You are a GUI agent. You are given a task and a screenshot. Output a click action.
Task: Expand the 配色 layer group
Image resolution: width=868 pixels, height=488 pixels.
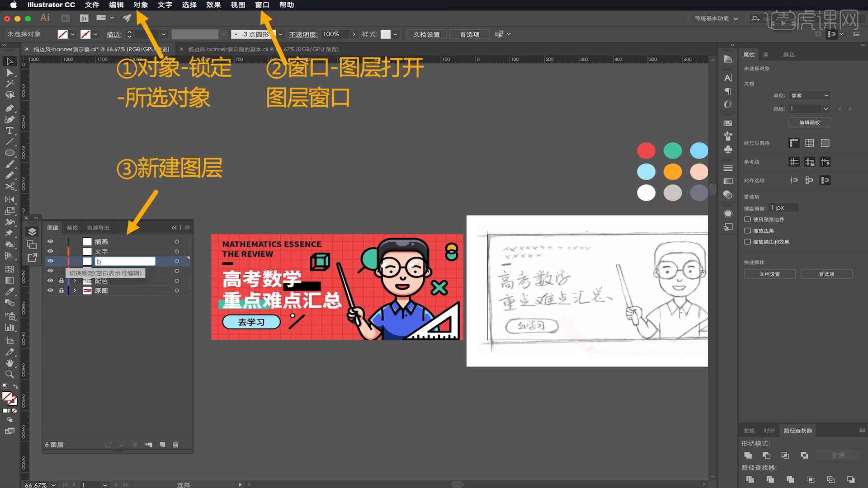point(73,281)
